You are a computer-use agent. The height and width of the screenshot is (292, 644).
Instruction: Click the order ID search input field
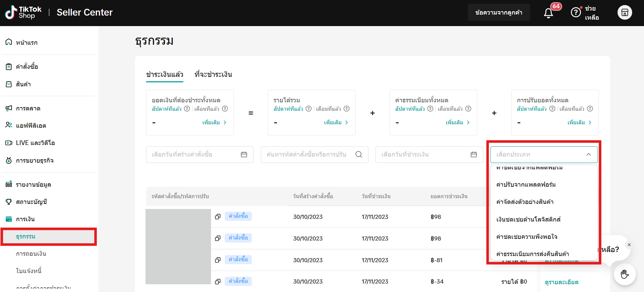pyautogui.click(x=306, y=154)
